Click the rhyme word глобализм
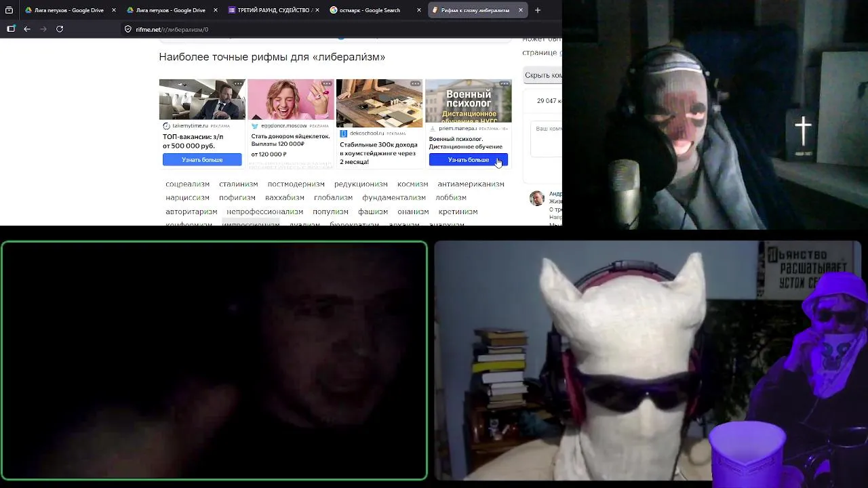The height and width of the screenshot is (488, 868). pyautogui.click(x=334, y=198)
